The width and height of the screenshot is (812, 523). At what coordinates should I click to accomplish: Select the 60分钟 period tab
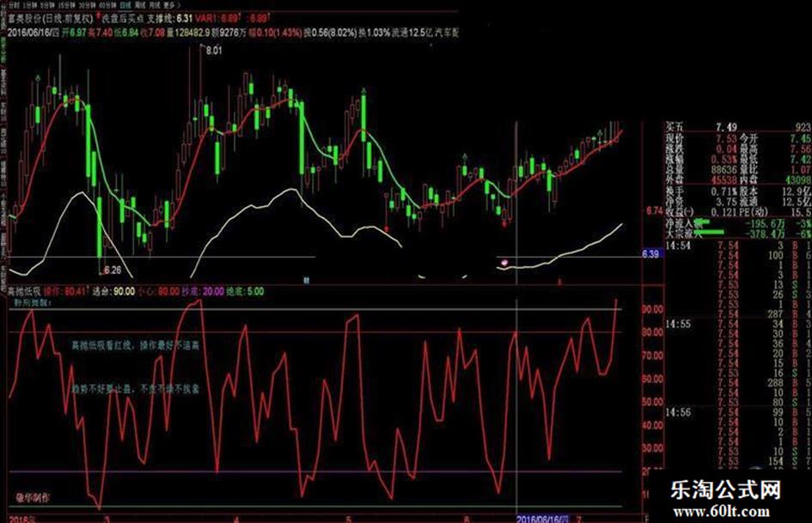click(107, 4)
